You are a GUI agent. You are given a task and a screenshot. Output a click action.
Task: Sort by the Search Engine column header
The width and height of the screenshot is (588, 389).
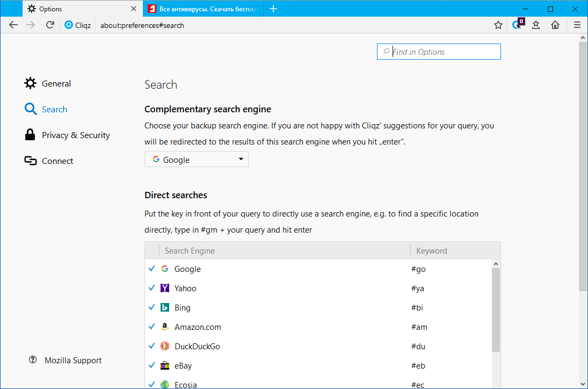[x=284, y=250]
